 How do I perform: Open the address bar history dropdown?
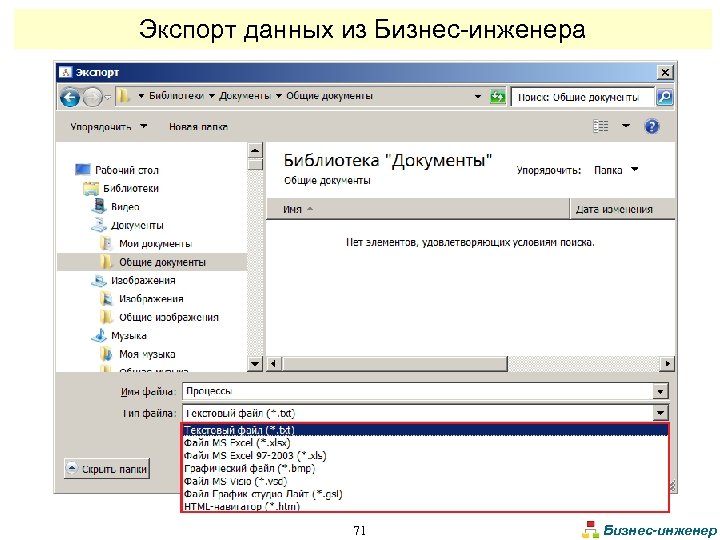tap(478, 96)
